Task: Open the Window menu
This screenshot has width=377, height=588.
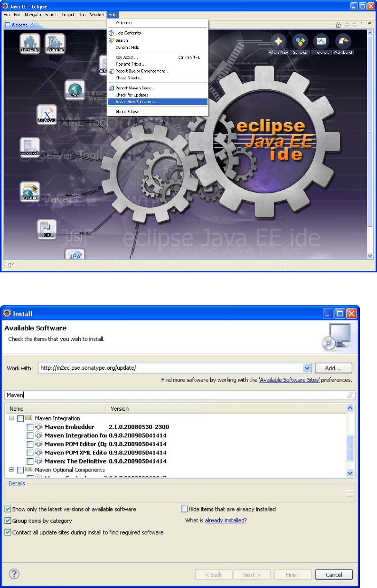Action: [97, 15]
